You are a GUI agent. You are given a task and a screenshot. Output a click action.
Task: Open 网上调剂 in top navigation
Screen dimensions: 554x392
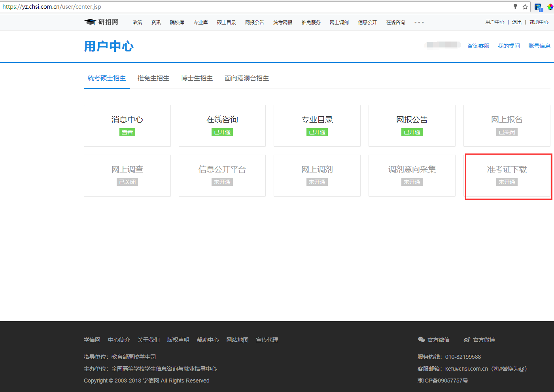[x=339, y=23]
